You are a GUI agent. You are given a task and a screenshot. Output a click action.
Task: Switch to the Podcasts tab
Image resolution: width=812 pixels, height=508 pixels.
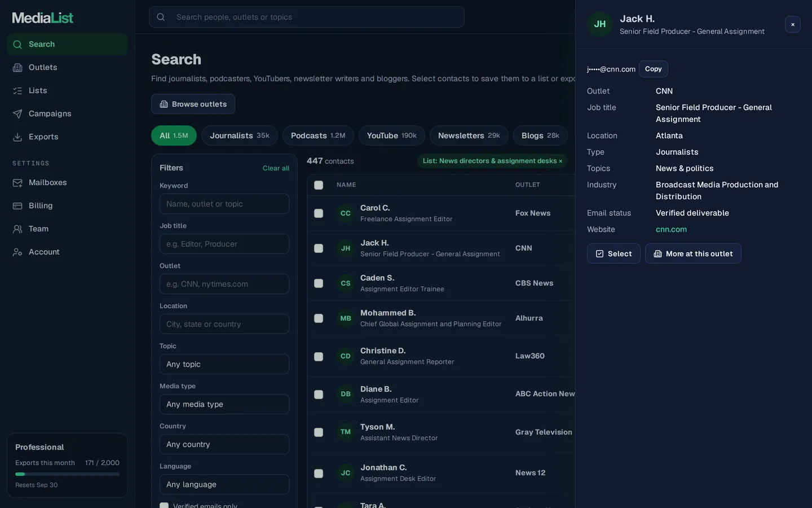(318, 135)
